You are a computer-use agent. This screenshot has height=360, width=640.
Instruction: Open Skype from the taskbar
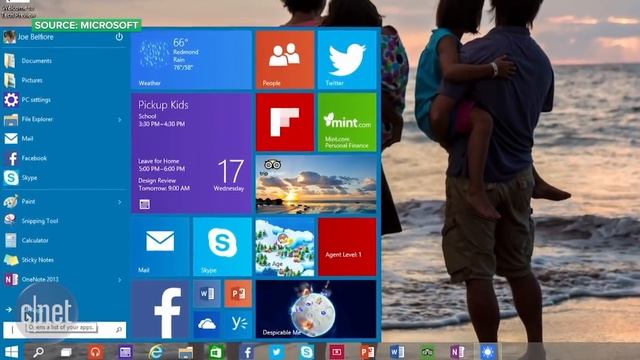pyautogui.click(x=307, y=352)
